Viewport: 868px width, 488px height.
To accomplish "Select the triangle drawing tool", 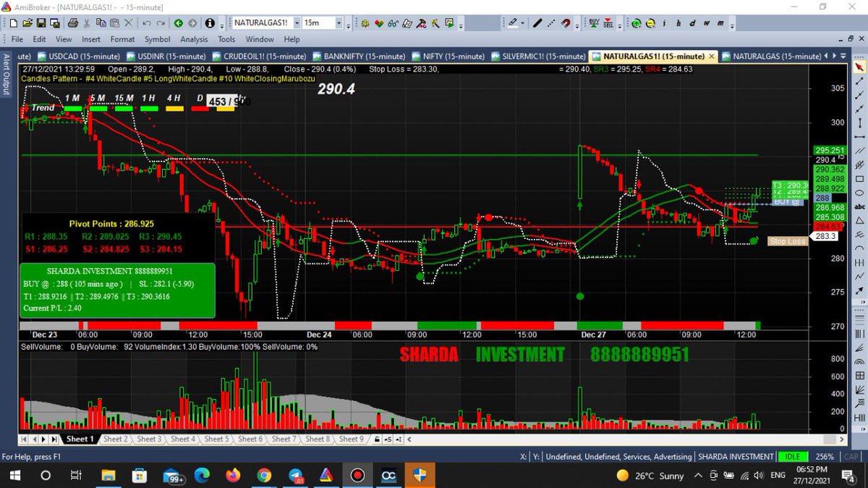I will [860, 220].
